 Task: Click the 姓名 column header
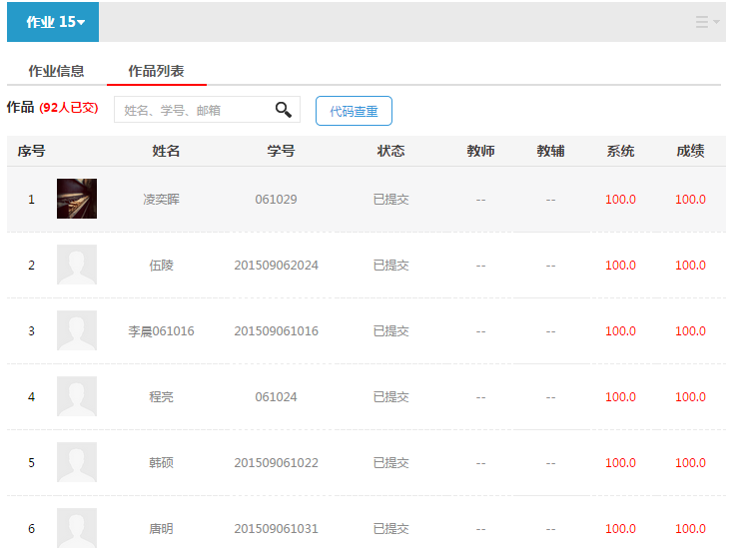pyautogui.click(x=166, y=151)
